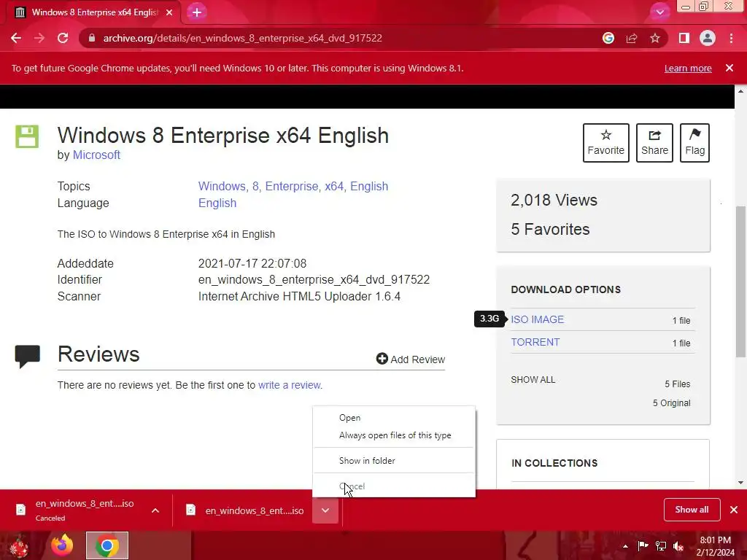Image resolution: width=747 pixels, height=560 pixels.
Task: Go back to the previous page
Action: pos(16,38)
